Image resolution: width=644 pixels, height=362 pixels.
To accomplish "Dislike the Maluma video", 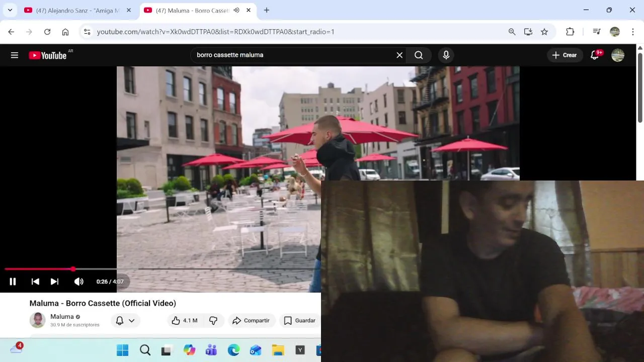I will 213,320.
